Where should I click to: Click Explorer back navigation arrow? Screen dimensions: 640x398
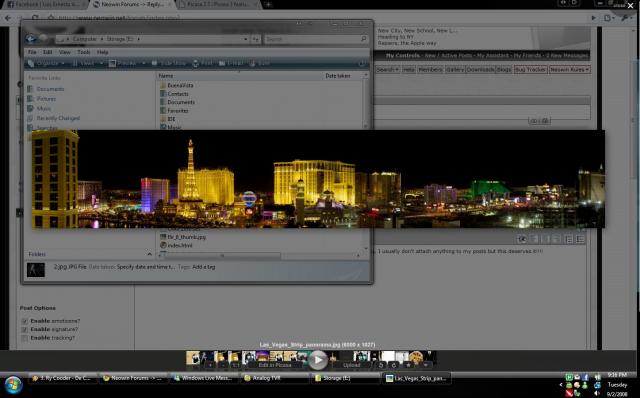(x=31, y=39)
